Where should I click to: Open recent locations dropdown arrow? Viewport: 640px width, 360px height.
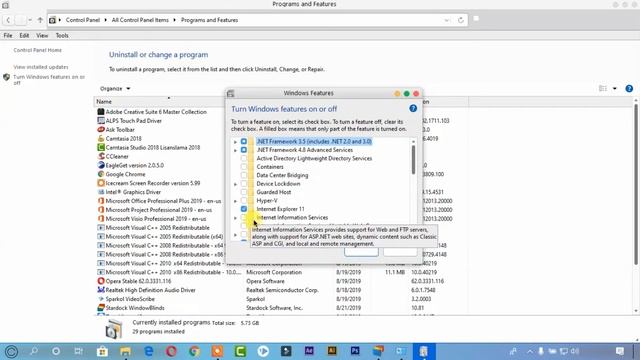click(30, 20)
